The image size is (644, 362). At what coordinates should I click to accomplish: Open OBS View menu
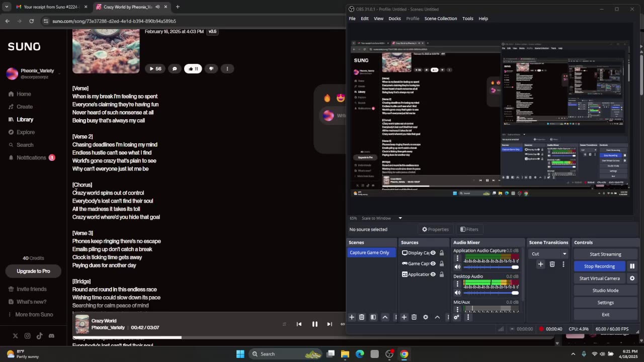click(378, 19)
